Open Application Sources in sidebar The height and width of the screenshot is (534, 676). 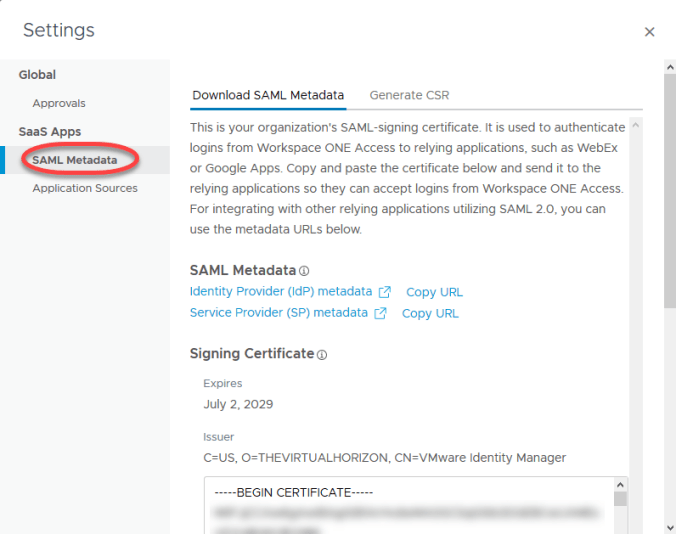pyautogui.click(x=85, y=188)
